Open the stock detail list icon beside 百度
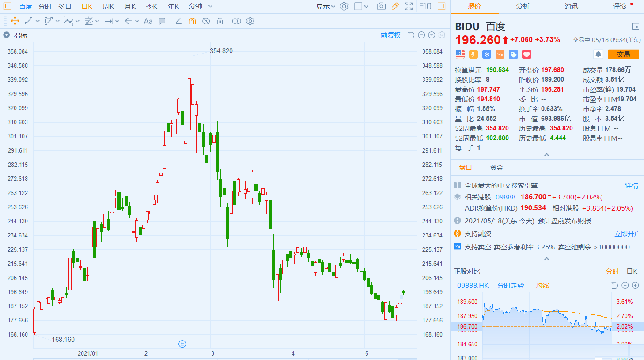Screen dimensions: 644x360 [636, 27]
